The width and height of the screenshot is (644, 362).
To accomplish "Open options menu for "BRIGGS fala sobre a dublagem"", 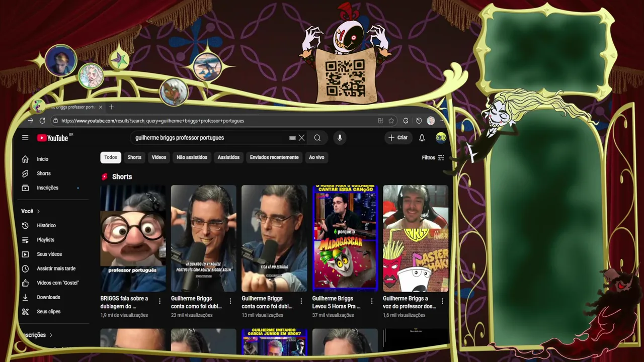I will pyautogui.click(x=160, y=301).
